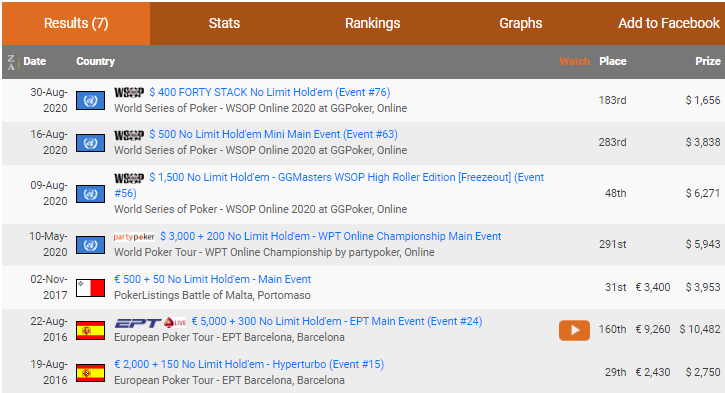Viewport: 725px width, 393px height.
Task: Open $400 FORTY STACK Event #76 link
Action: coord(270,92)
